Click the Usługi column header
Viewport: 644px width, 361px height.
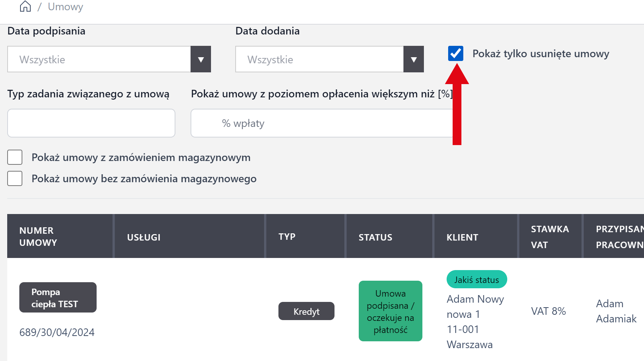click(144, 237)
